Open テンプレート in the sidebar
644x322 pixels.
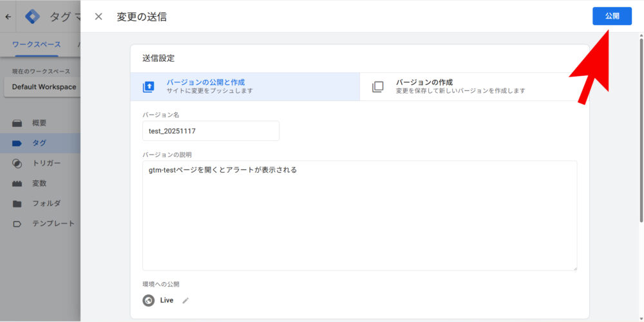click(x=53, y=223)
